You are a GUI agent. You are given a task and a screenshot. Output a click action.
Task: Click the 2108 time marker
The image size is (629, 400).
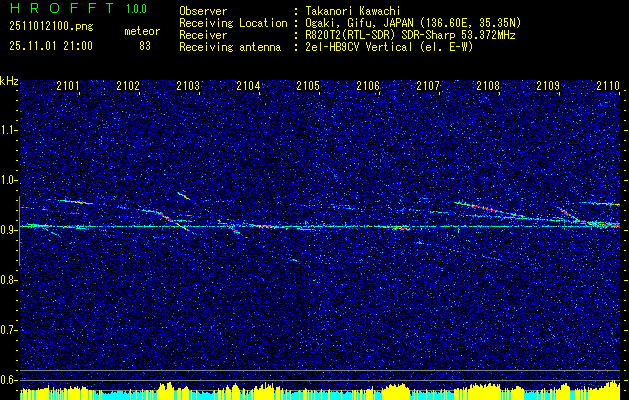pyautogui.click(x=488, y=85)
